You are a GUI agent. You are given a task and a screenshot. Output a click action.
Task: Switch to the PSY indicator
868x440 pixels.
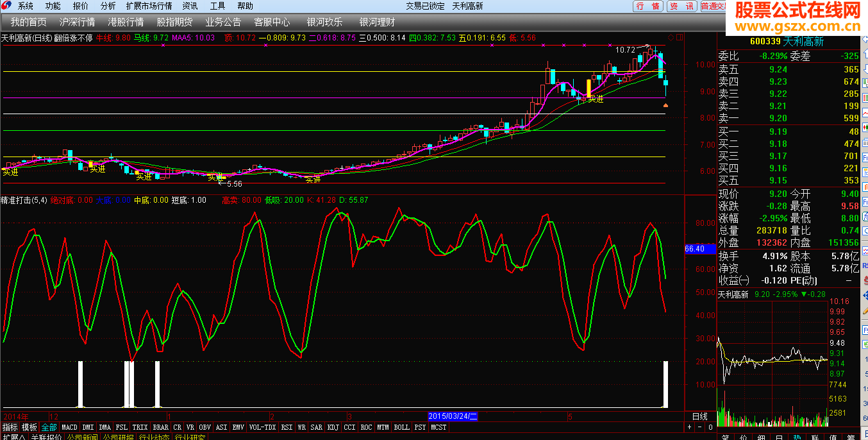pos(420,427)
